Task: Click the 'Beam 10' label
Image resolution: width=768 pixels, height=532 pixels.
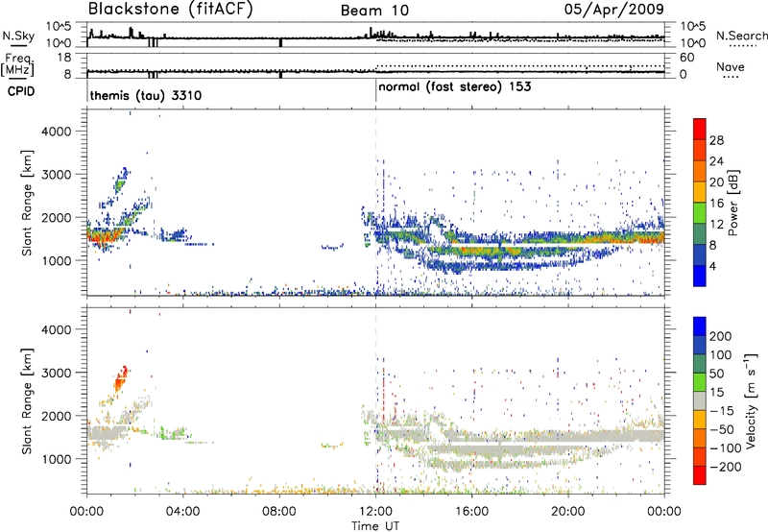Action: (x=374, y=11)
